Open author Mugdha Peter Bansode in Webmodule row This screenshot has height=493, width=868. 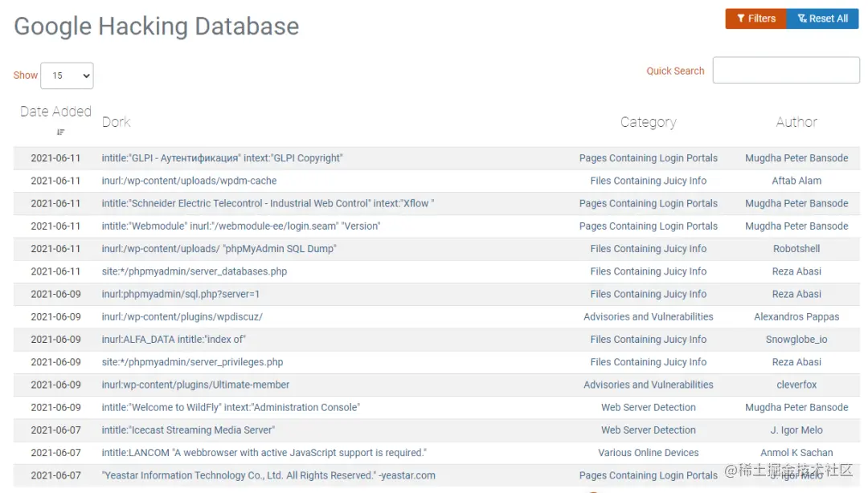pos(796,226)
